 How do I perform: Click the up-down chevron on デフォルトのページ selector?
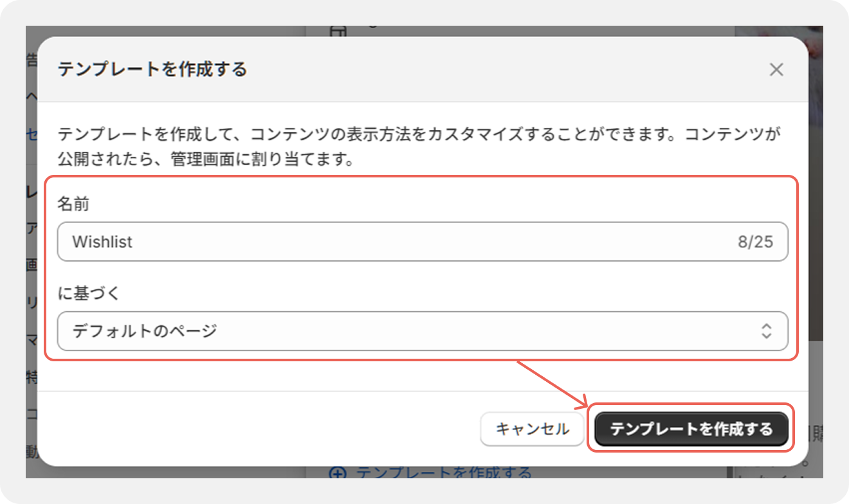tap(766, 331)
